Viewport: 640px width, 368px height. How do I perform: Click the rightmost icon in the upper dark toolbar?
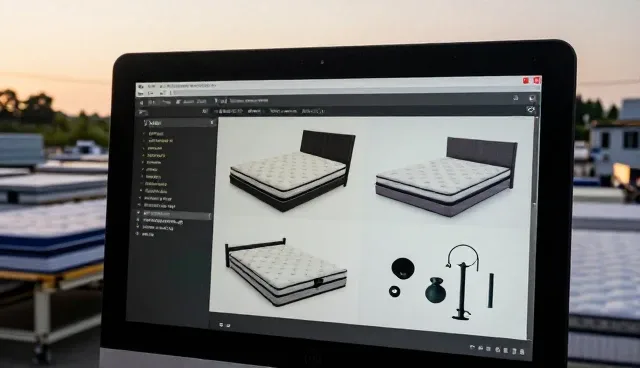coord(532,98)
